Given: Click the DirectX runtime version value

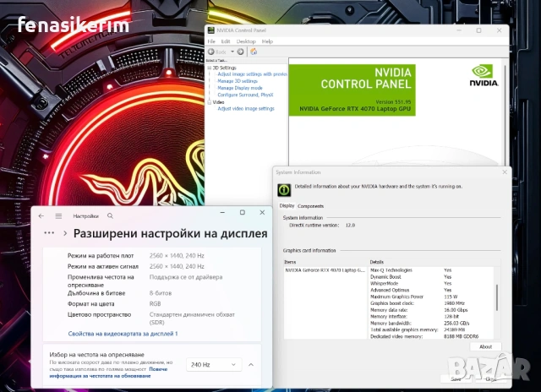Looking at the screenshot, I should 350,225.
